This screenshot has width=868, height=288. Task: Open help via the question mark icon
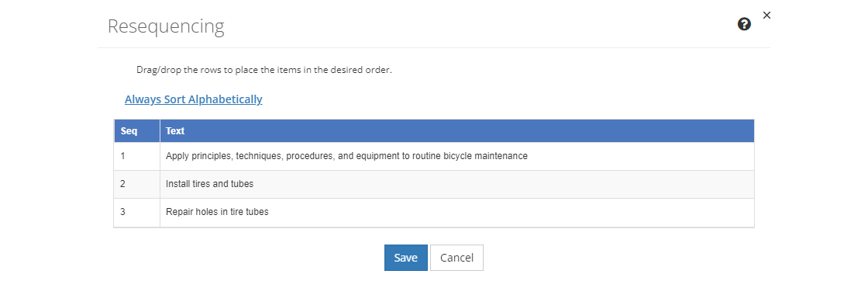(745, 24)
